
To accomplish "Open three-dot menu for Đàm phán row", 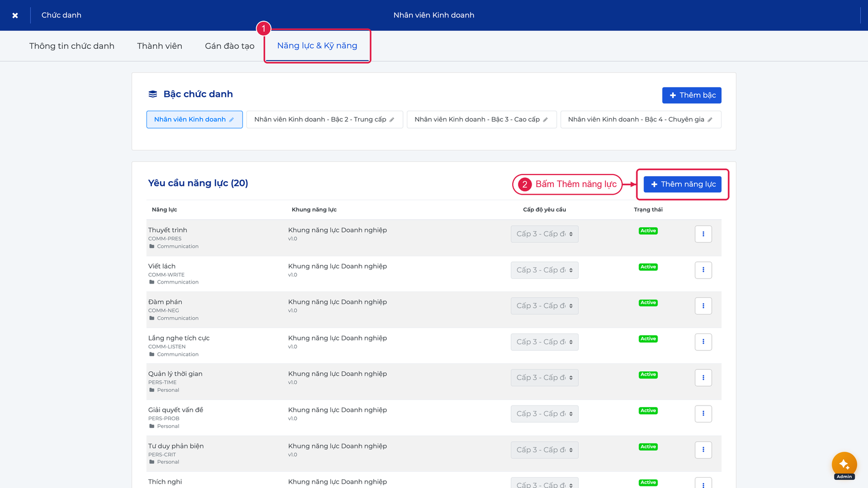I will click(x=703, y=306).
